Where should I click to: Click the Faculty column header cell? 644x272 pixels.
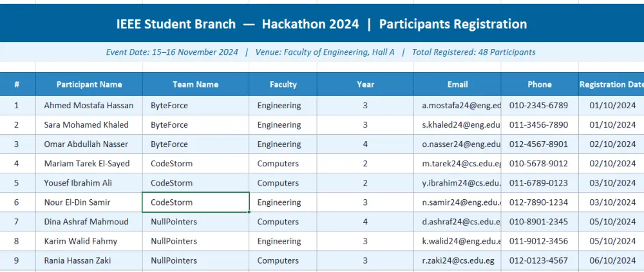tap(283, 84)
